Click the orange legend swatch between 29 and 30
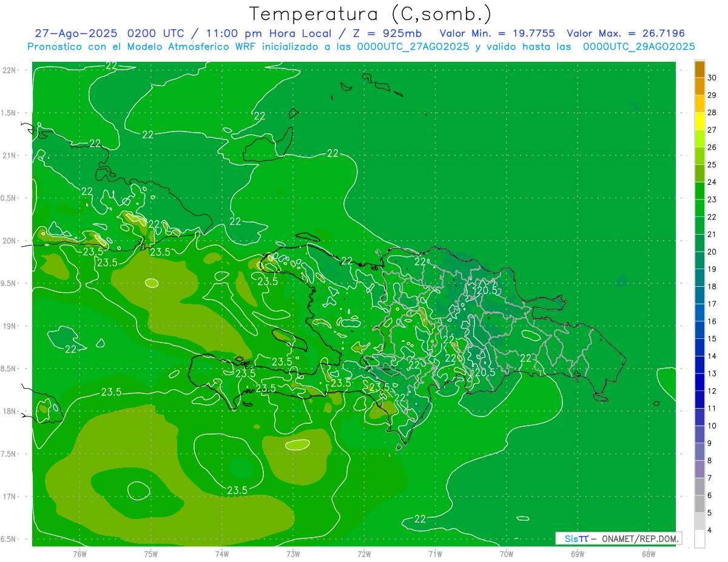 (699, 86)
